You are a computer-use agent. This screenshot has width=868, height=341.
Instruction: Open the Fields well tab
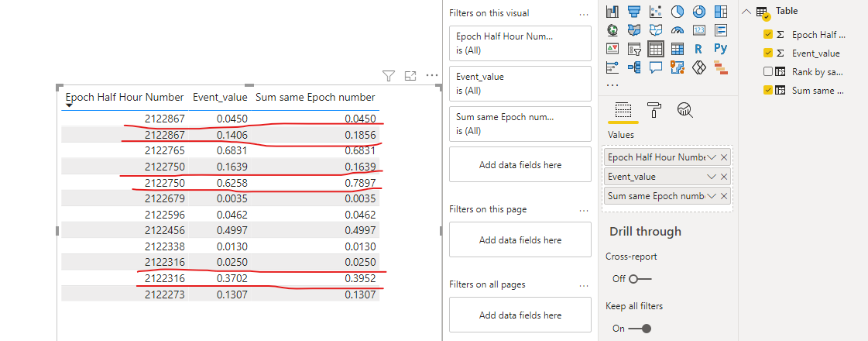623,110
